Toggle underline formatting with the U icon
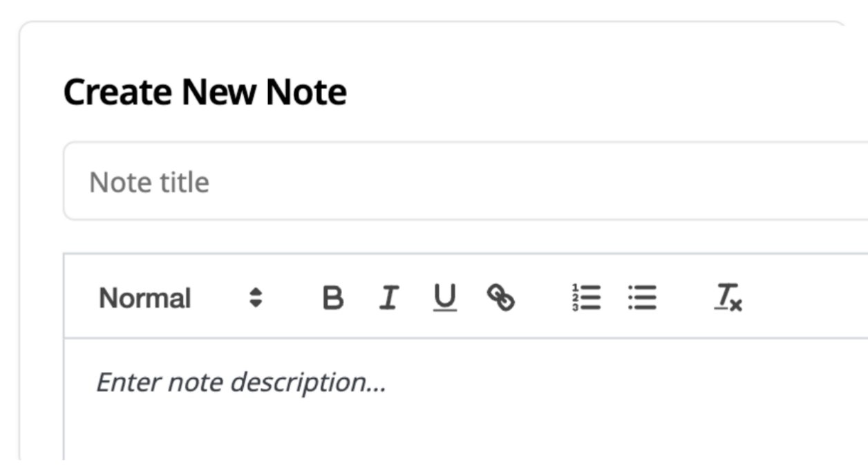The width and height of the screenshot is (868, 475). [x=445, y=298]
